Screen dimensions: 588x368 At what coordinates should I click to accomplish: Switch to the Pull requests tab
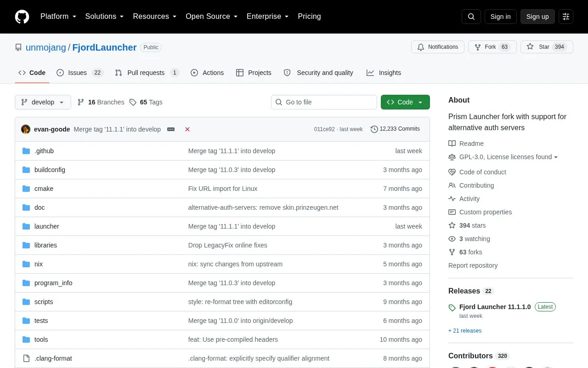pyautogui.click(x=147, y=73)
